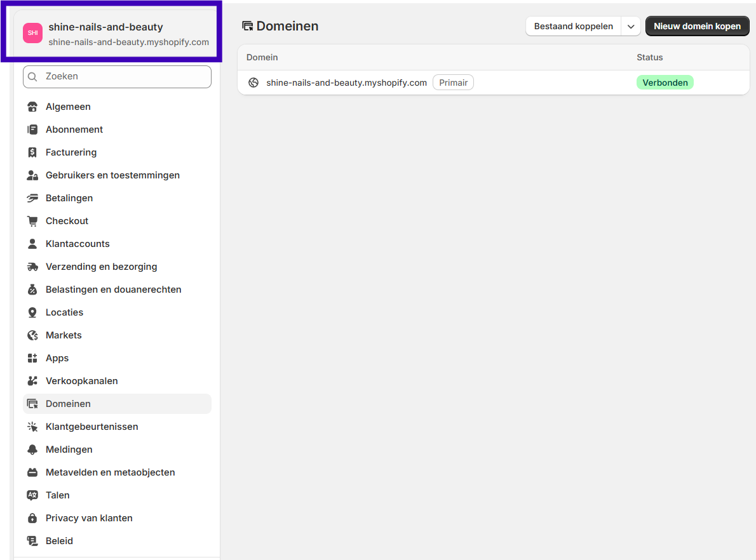
Task: Click the Verbonden status badge
Action: (665, 83)
